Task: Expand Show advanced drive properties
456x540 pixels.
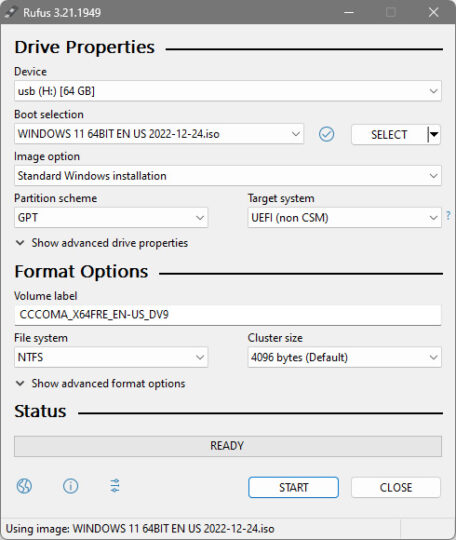Action: [x=102, y=243]
